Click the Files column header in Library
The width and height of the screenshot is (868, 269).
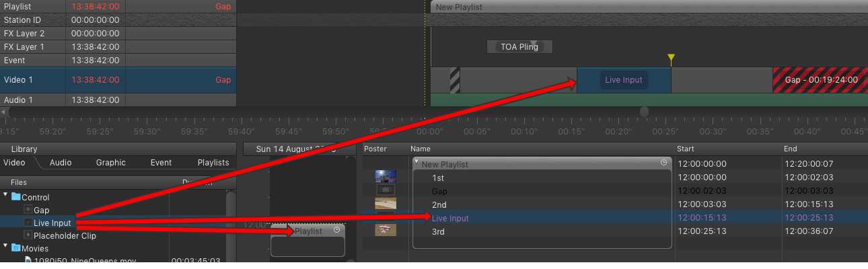click(19, 182)
